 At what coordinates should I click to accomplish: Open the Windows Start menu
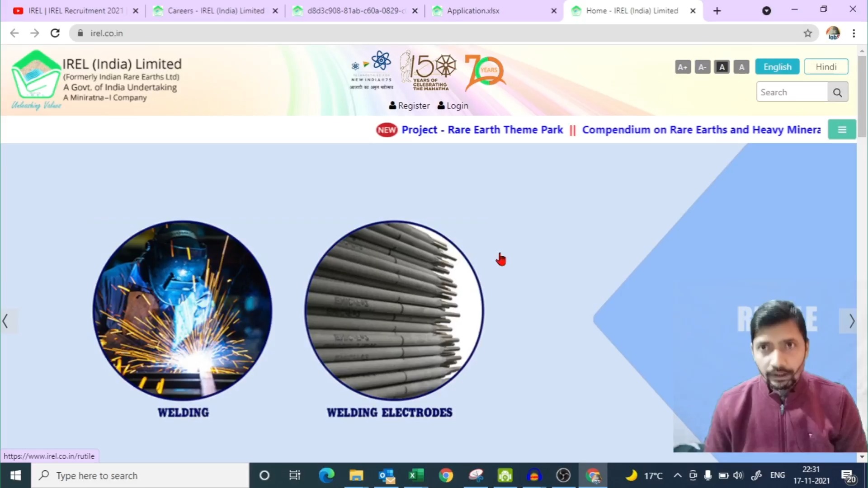(15, 475)
